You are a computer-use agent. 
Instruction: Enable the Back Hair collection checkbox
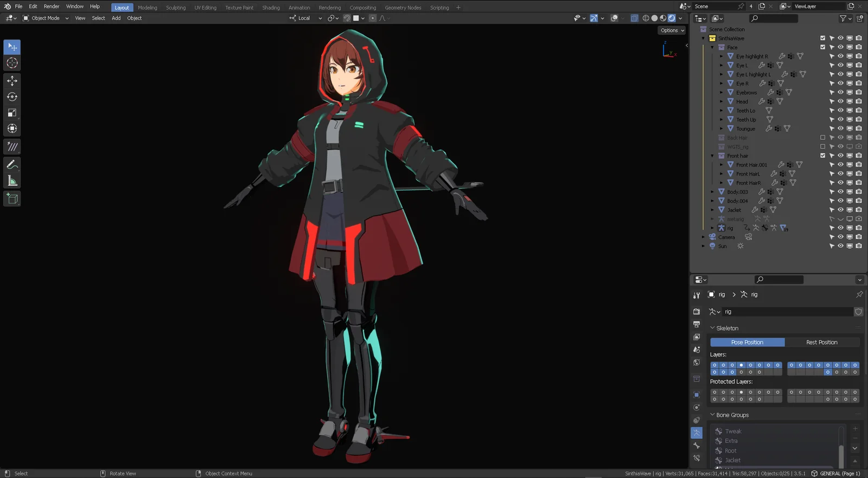click(x=822, y=138)
